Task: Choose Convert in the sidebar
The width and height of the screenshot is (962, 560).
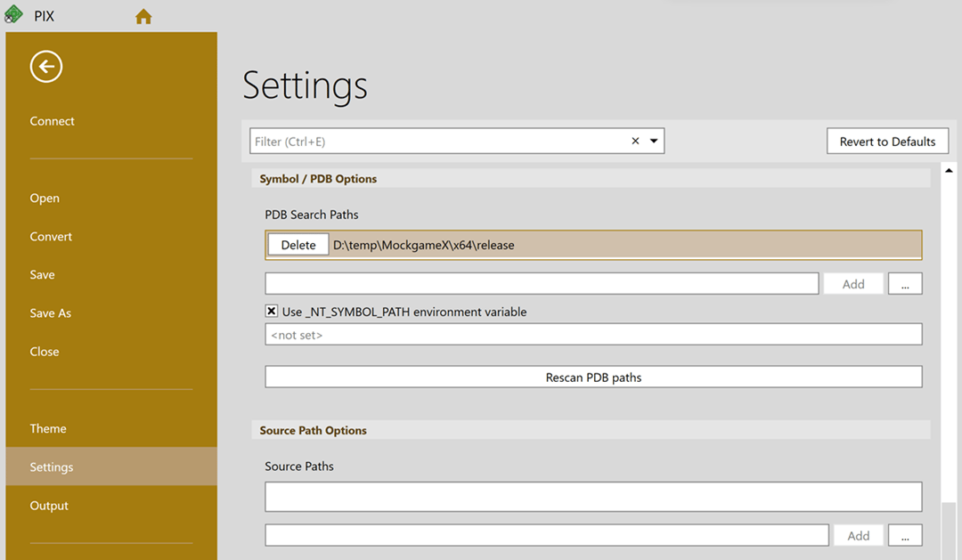Action: coord(51,237)
